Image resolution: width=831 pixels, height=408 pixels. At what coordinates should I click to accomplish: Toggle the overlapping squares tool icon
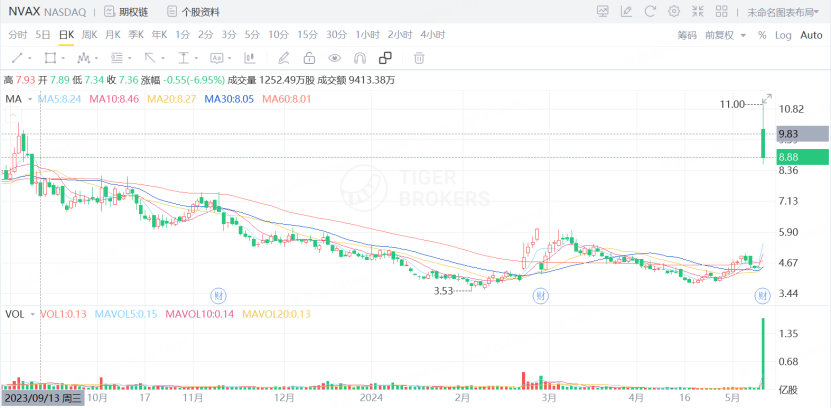[385, 57]
